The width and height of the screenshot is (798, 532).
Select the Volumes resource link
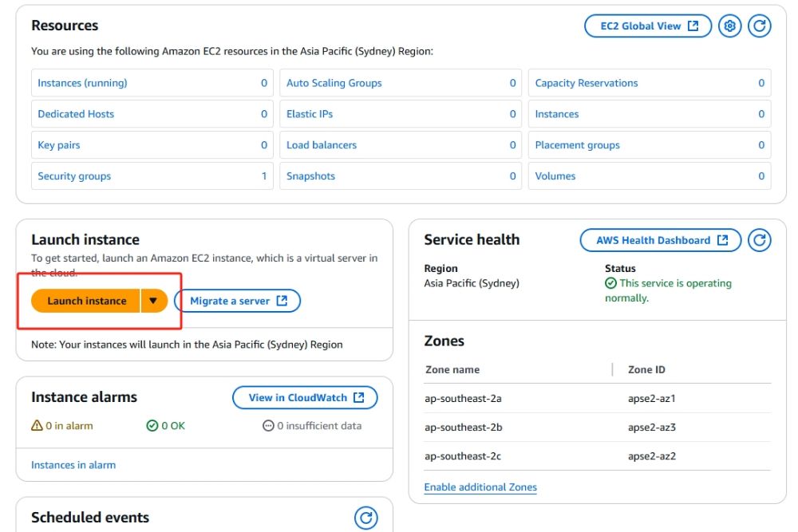(555, 176)
